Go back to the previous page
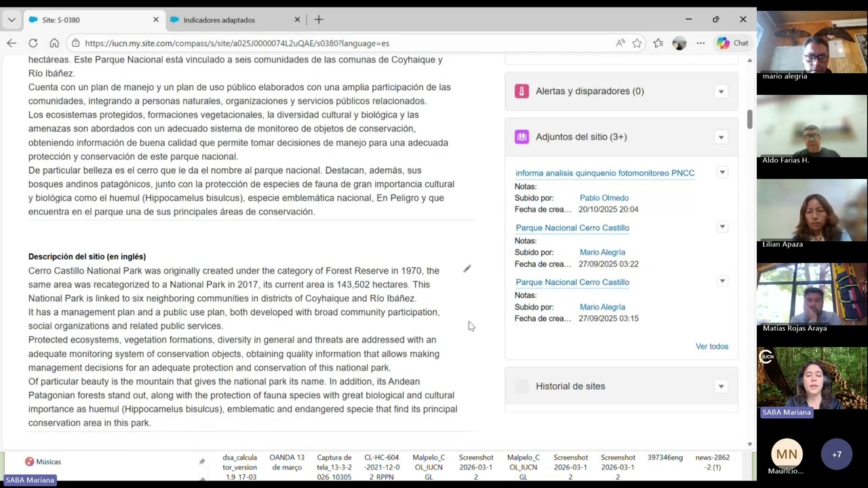Screen dimensions: 868x488 point(12,43)
